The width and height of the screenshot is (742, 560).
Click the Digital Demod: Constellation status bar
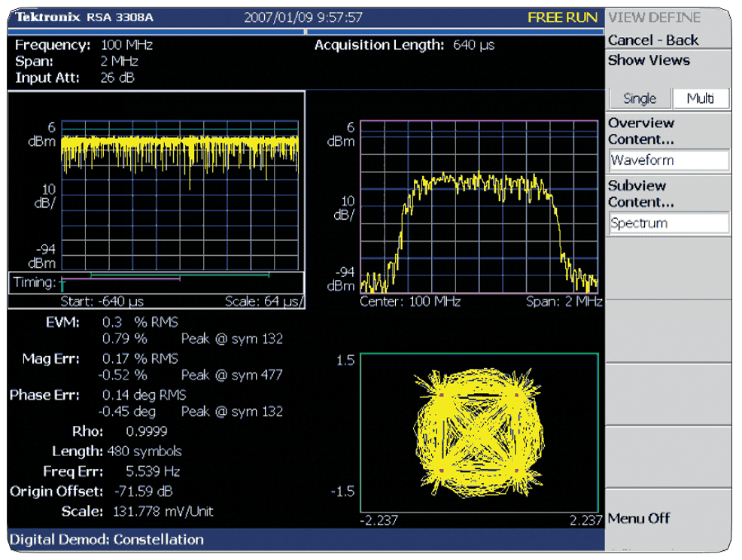pyautogui.click(x=106, y=539)
